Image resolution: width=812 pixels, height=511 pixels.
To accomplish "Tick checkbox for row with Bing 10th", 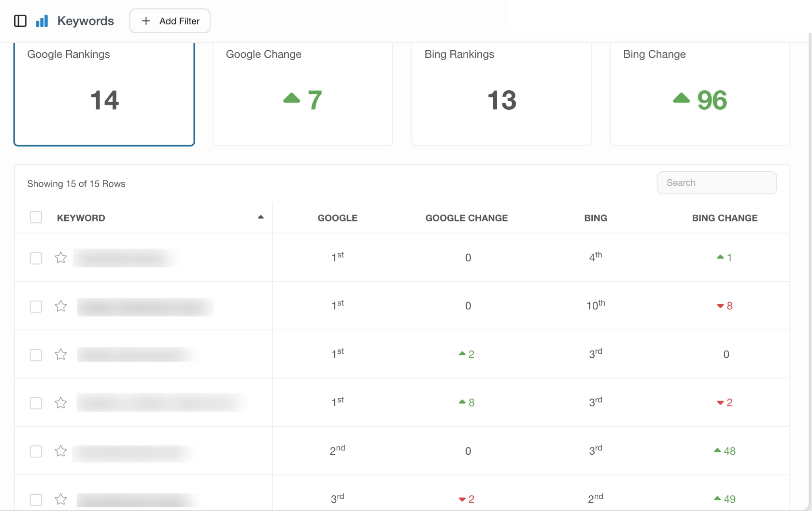I will tap(36, 306).
